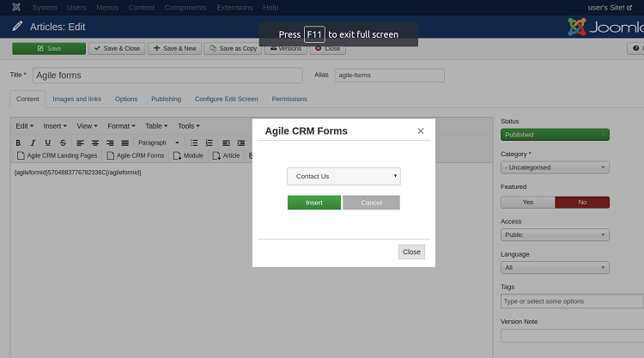
Task: Click the agileformid shortcode text in editor
Action: pos(77,173)
